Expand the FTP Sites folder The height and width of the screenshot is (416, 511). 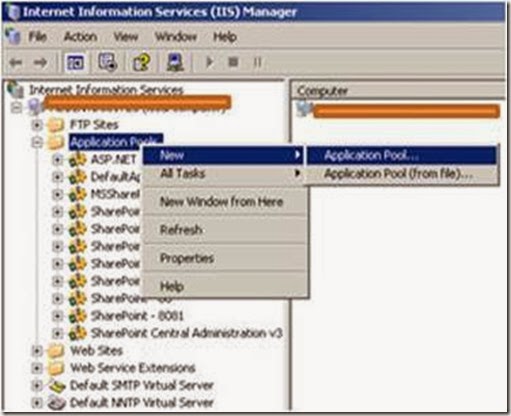[x=37, y=125]
